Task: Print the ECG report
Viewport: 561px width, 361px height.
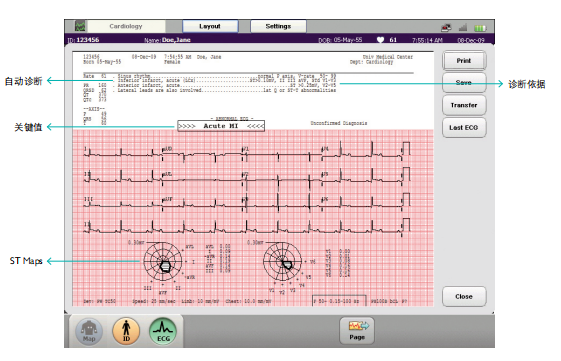Action: pyautogui.click(x=464, y=60)
